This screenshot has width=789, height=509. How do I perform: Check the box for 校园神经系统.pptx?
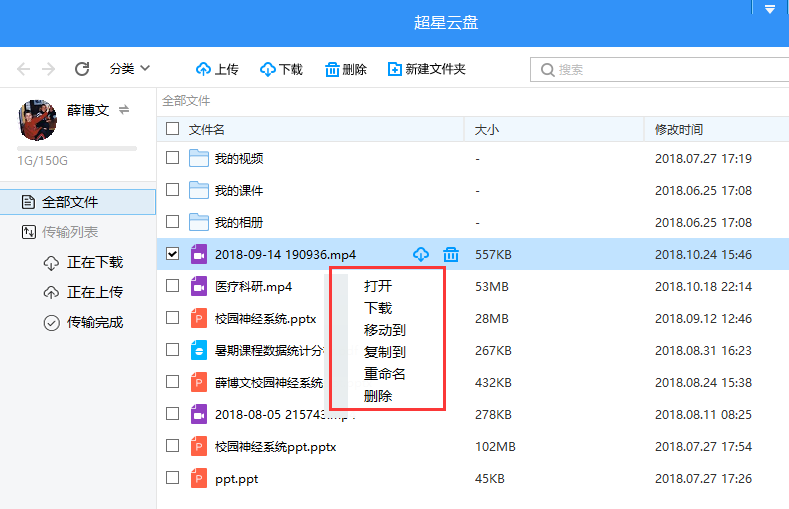[x=173, y=318]
